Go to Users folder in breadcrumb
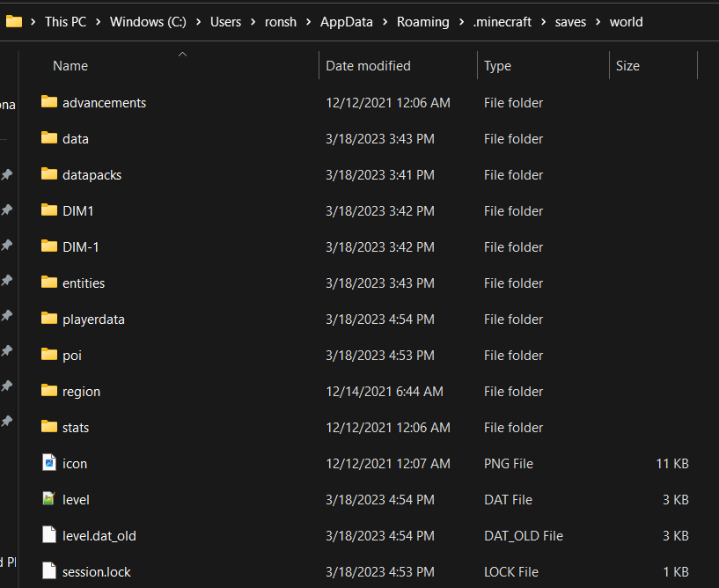The image size is (719, 588). [225, 22]
